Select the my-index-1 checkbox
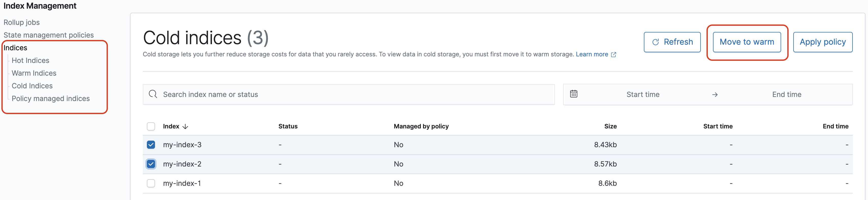The image size is (868, 200). click(151, 183)
